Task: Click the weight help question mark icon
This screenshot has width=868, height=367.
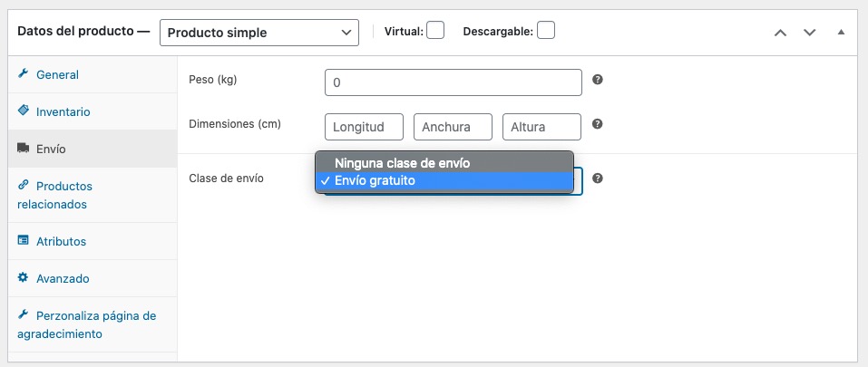Action: click(x=598, y=80)
